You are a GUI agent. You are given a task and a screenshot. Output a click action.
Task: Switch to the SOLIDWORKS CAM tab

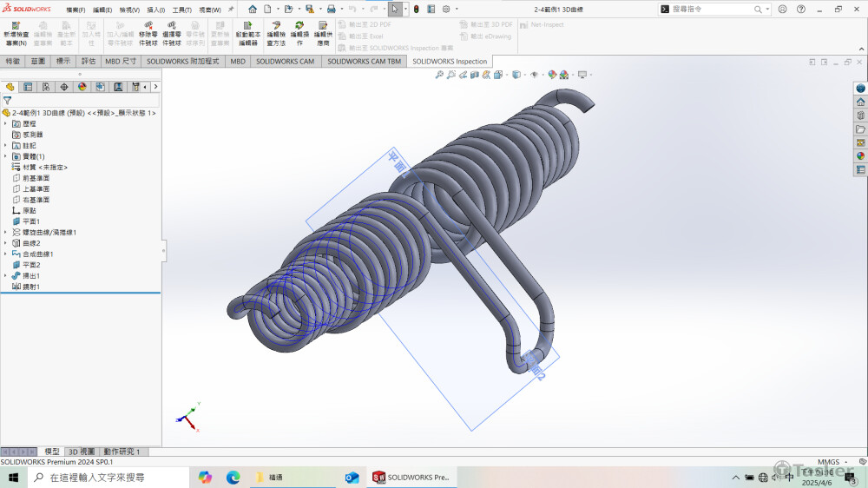285,62
